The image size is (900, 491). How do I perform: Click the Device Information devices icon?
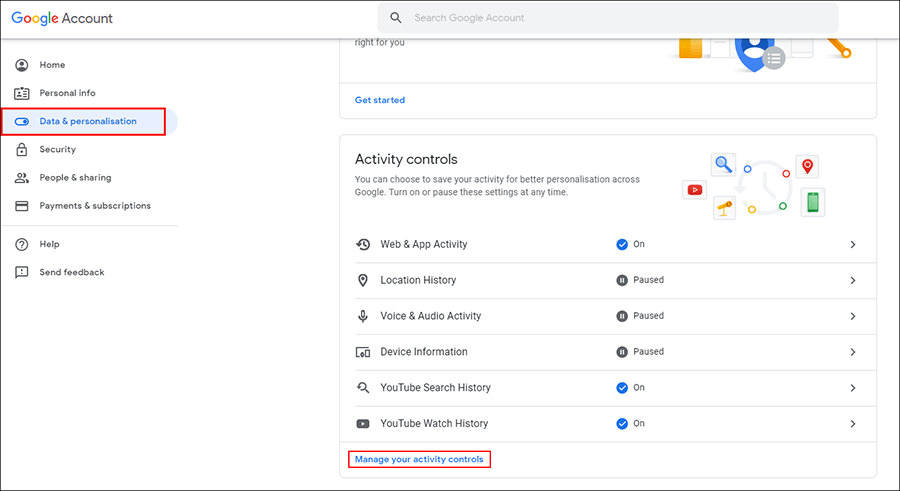(363, 352)
